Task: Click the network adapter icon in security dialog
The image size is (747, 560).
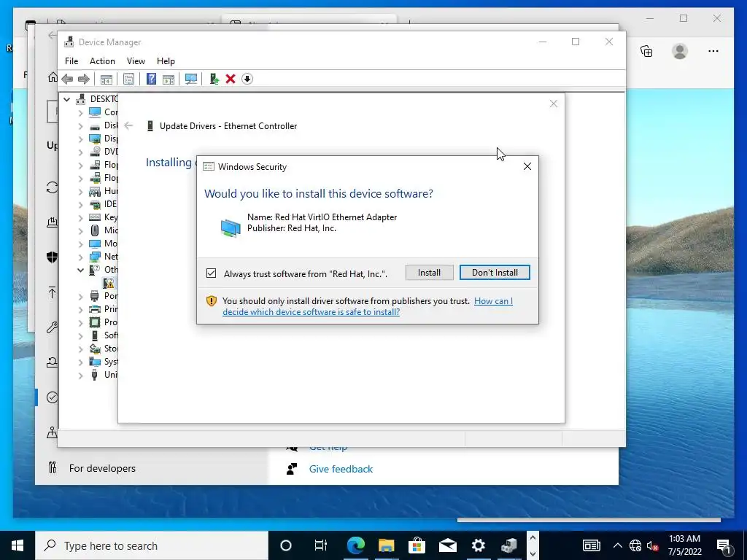Action: coord(231,227)
